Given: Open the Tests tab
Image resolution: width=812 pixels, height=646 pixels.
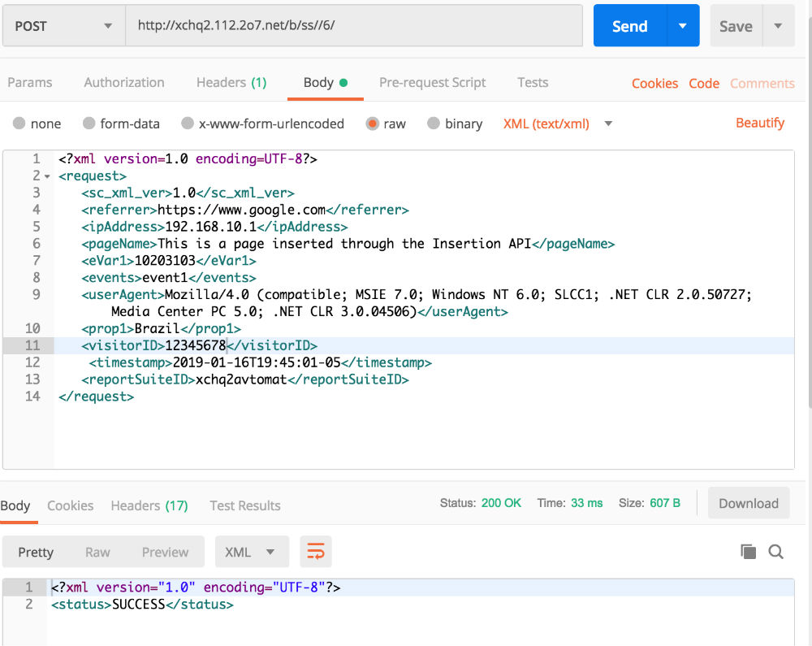Looking at the screenshot, I should tap(533, 82).
